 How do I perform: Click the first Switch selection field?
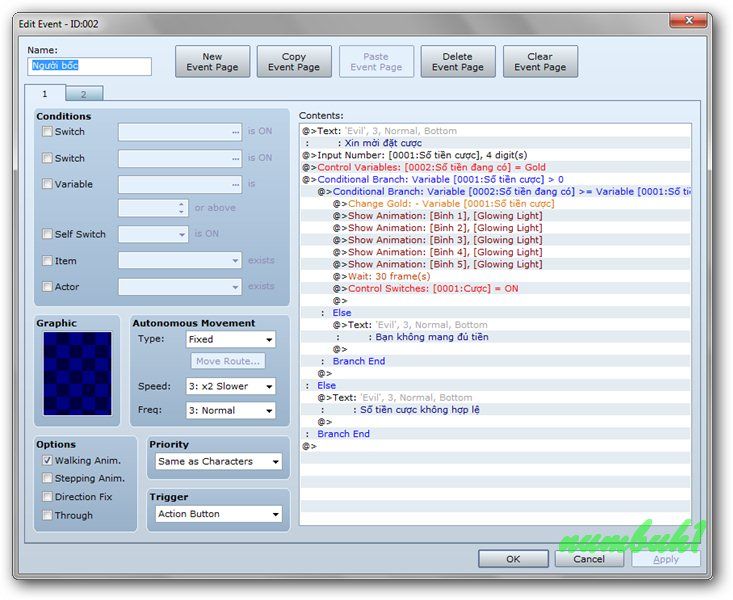click(x=180, y=132)
